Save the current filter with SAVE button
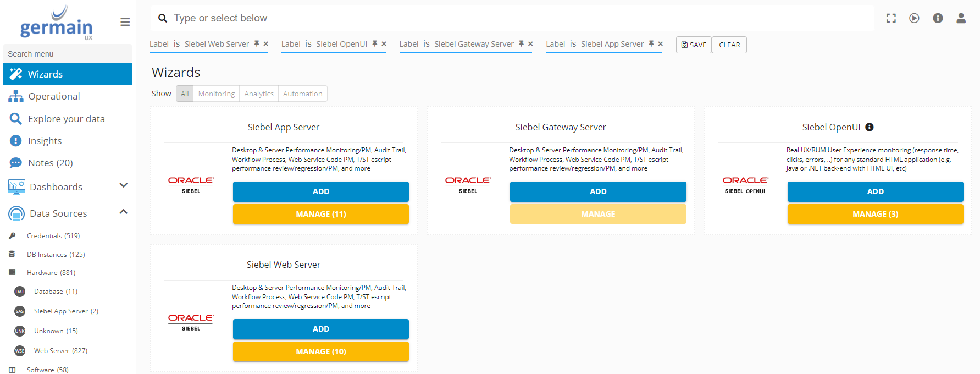The image size is (980, 374). [x=694, y=45]
